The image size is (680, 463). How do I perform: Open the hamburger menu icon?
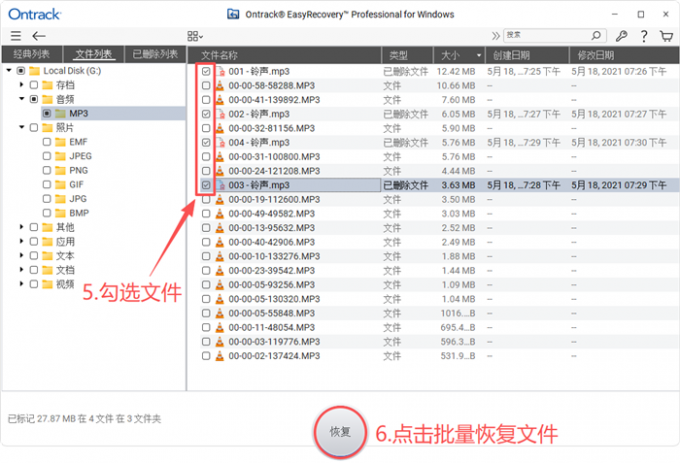[16, 36]
